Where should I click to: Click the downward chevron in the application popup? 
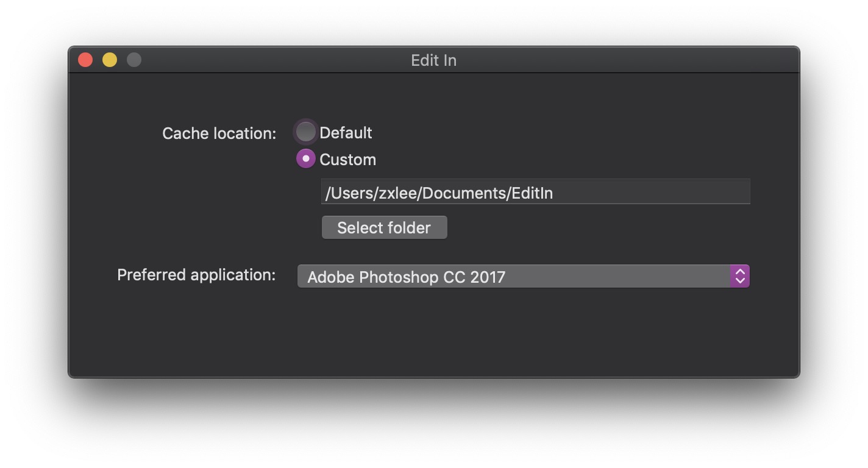[x=740, y=282]
